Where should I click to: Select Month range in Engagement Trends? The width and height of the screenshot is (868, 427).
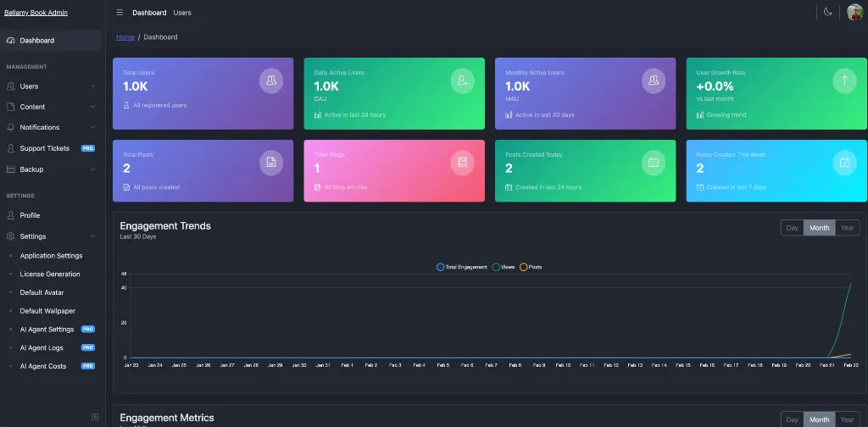(x=820, y=228)
